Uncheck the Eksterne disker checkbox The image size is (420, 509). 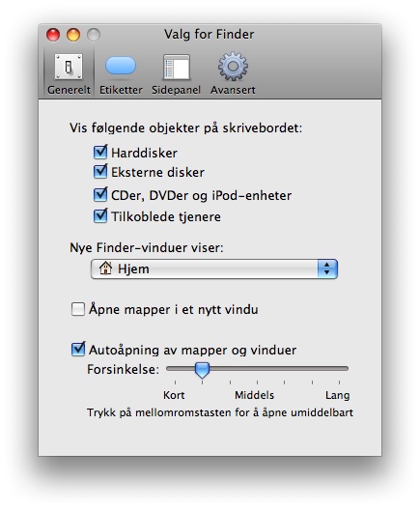[x=100, y=171]
